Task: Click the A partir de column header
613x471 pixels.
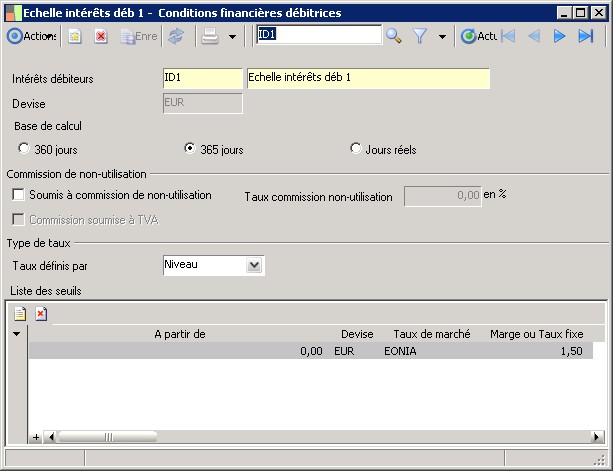Action: [179, 334]
